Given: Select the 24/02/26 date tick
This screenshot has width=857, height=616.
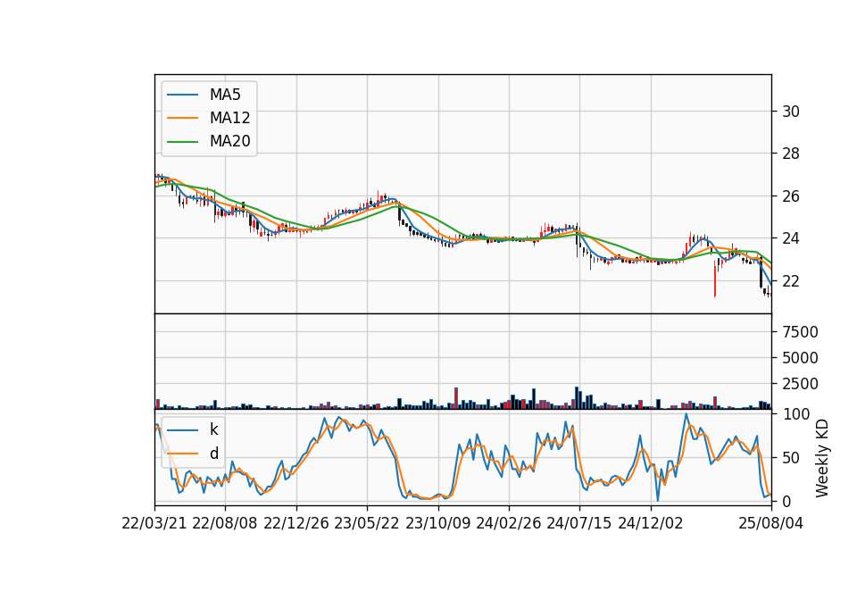Looking at the screenshot, I should click(x=508, y=523).
